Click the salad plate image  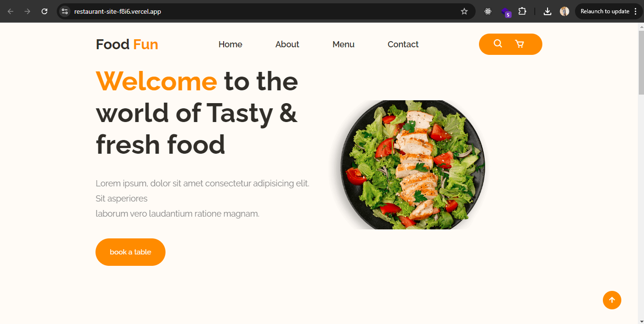[x=407, y=165]
